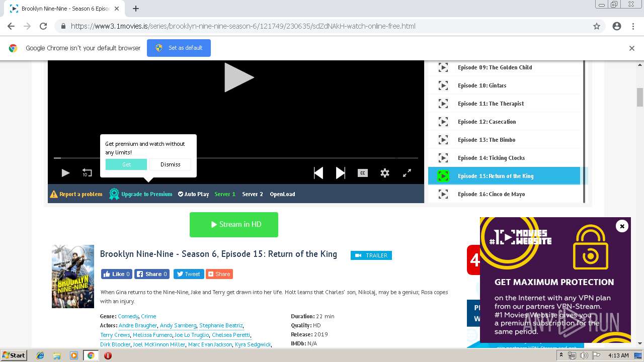This screenshot has height=362, width=644.
Task: Click the play icon beside Episode 16
Action: point(443,194)
